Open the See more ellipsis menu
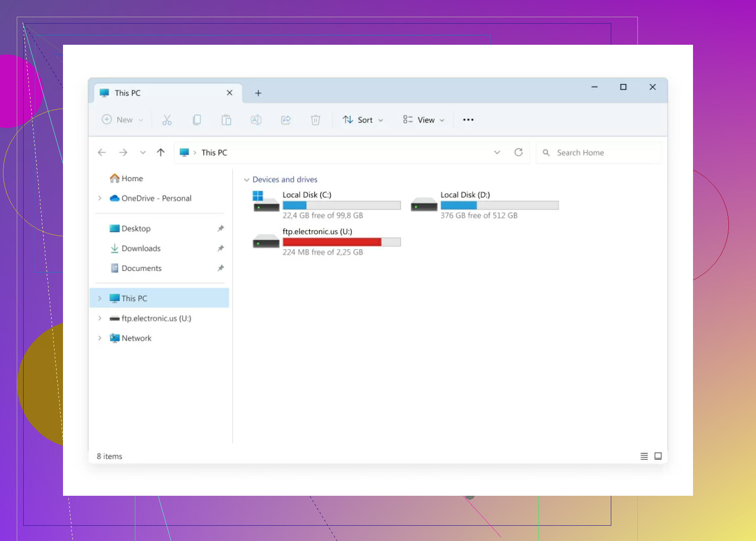Viewport: 756px width, 541px height. coord(468,120)
